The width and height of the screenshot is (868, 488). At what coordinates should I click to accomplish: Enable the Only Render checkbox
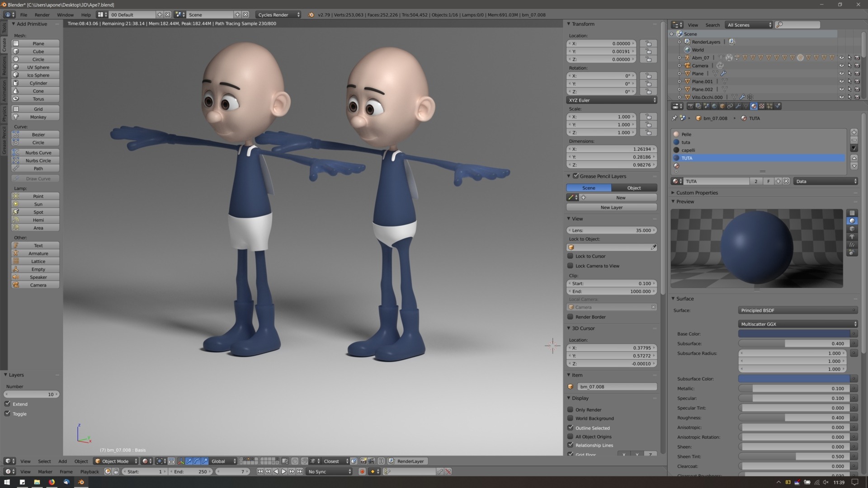tap(571, 409)
